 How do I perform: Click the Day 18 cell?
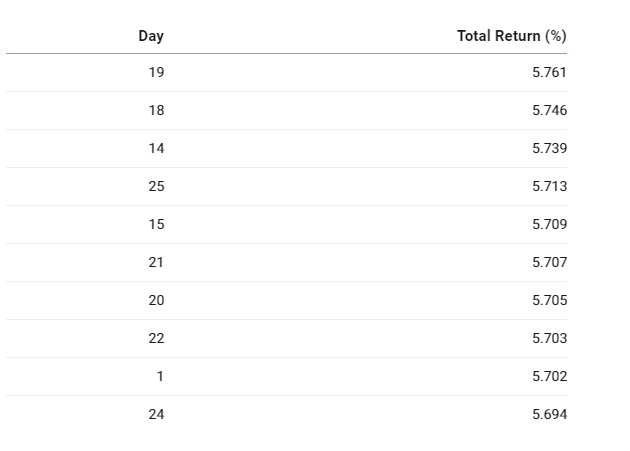click(156, 110)
